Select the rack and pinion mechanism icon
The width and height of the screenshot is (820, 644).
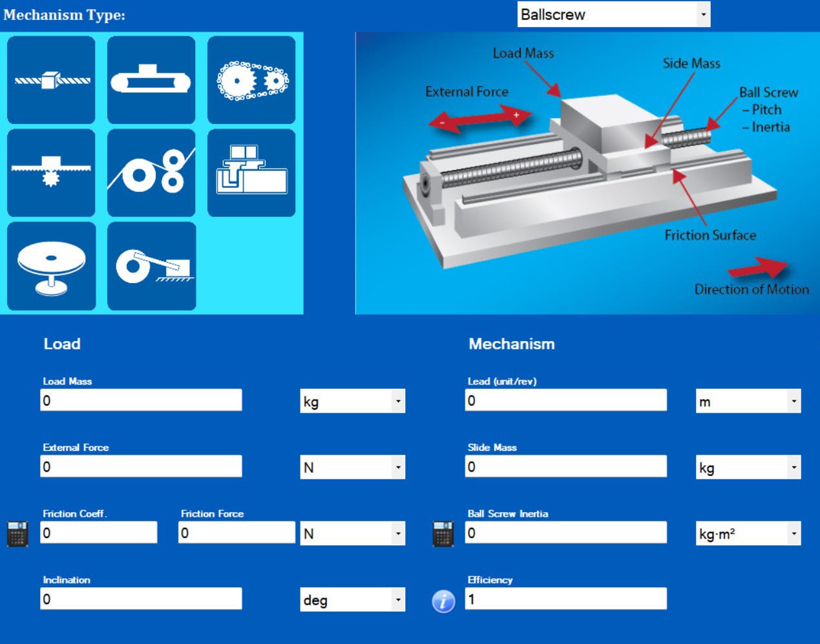click(51, 172)
